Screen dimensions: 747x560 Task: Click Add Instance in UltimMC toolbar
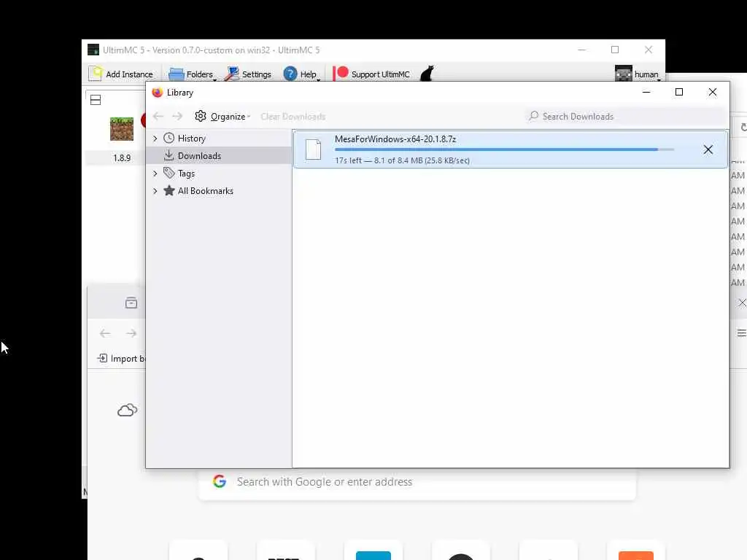click(121, 74)
